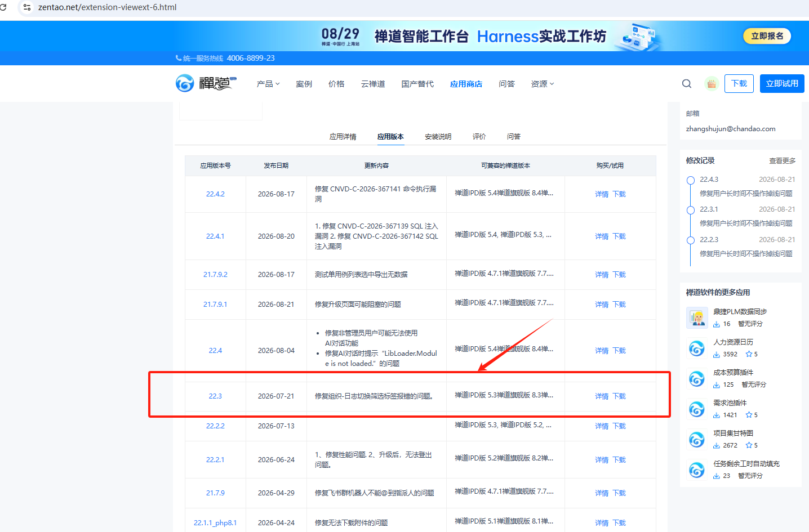Click the 需求池插件 app icon
This screenshot has height=532, width=809.
pos(697,409)
